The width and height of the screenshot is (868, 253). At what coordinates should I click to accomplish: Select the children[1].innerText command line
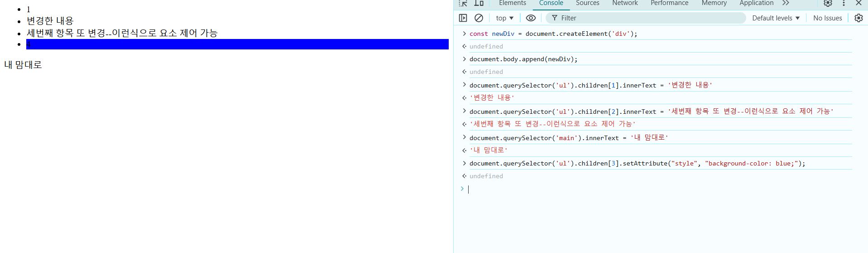click(590, 85)
